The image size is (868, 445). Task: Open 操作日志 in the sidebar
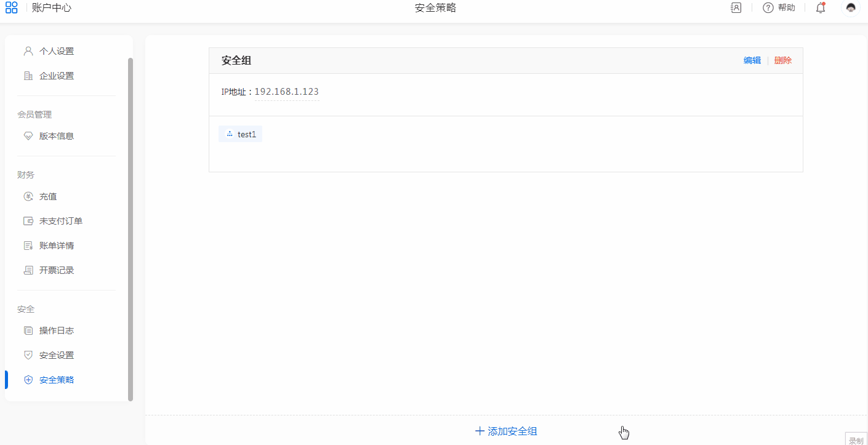[x=56, y=331]
